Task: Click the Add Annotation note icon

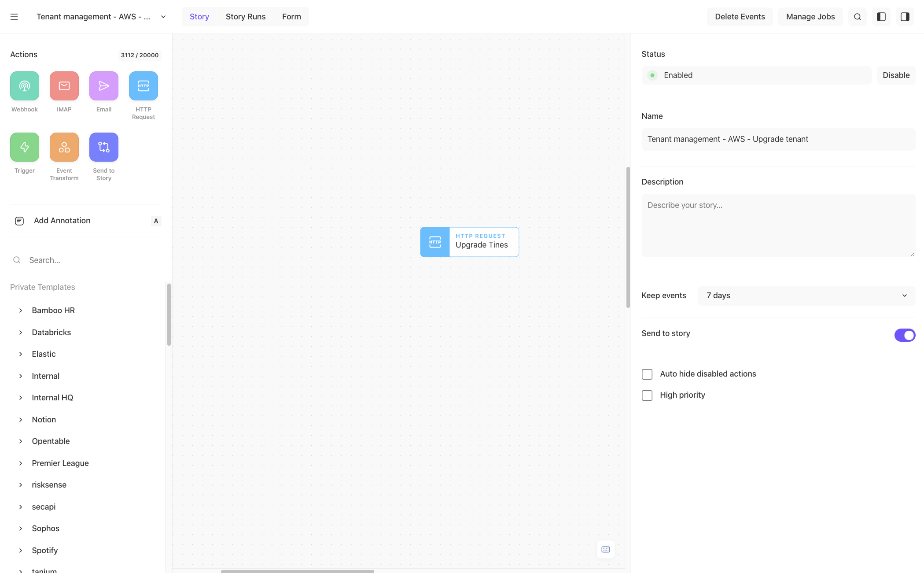Action: coord(19,221)
